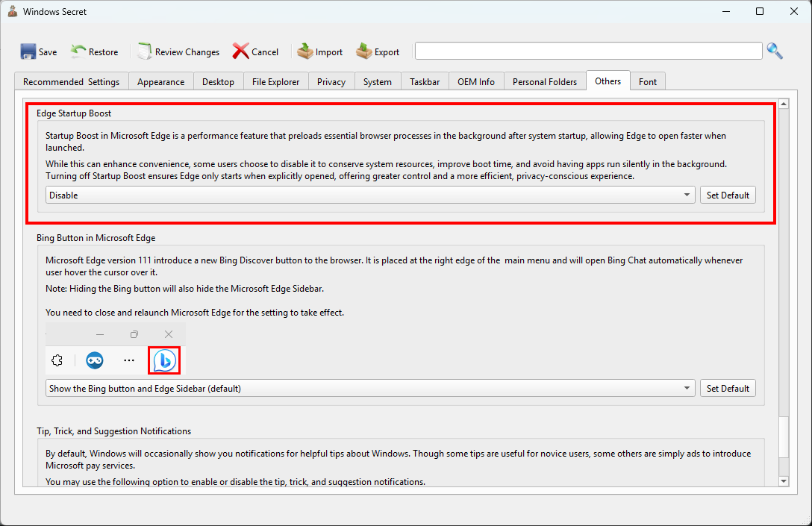Click the vertical scrollbar thumb

784,437
